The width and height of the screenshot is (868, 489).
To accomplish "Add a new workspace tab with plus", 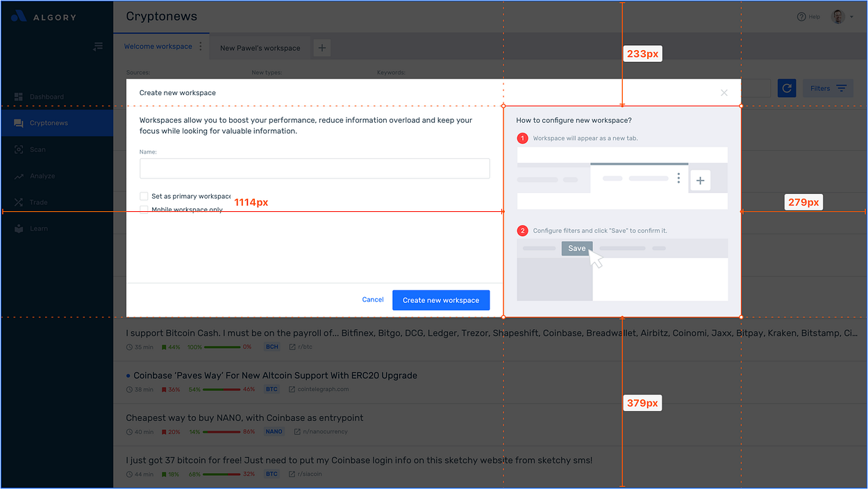I will pos(322,48).
